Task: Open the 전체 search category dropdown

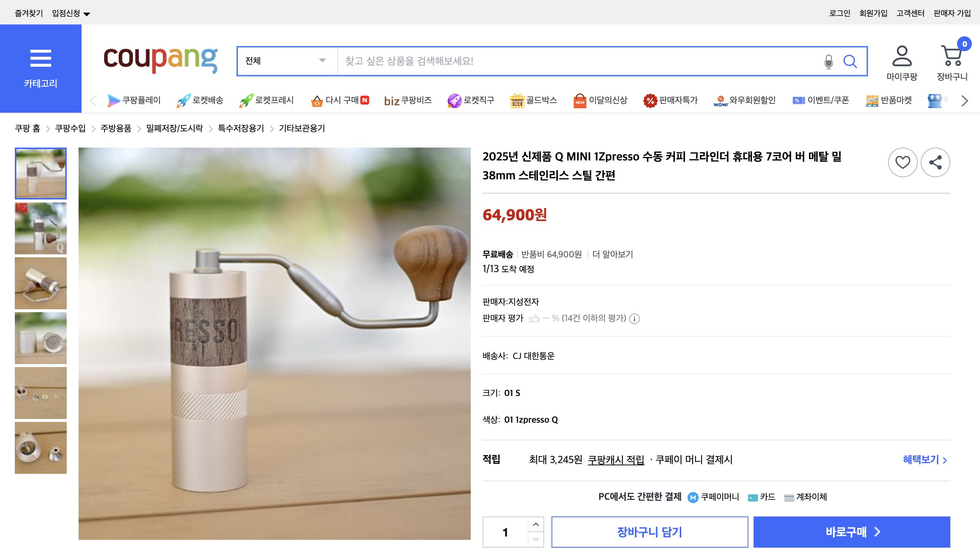Action: (x=286, y=61)
